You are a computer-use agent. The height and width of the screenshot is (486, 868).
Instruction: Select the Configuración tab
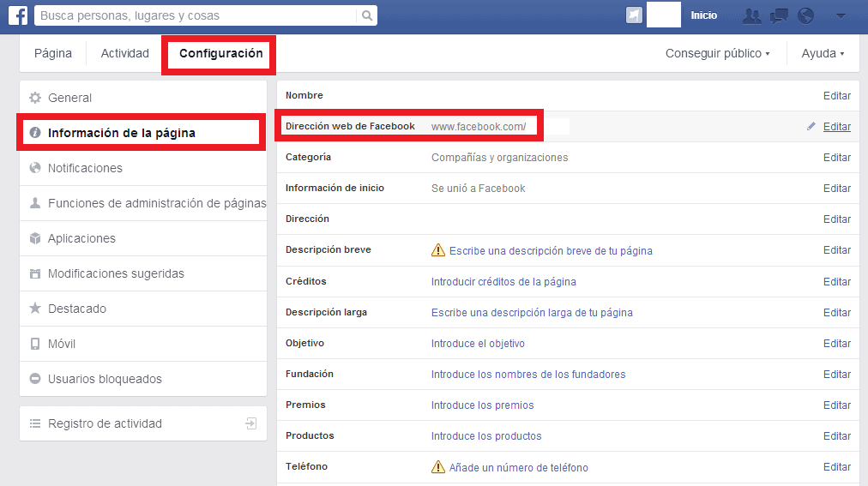(x=221, y=53)
